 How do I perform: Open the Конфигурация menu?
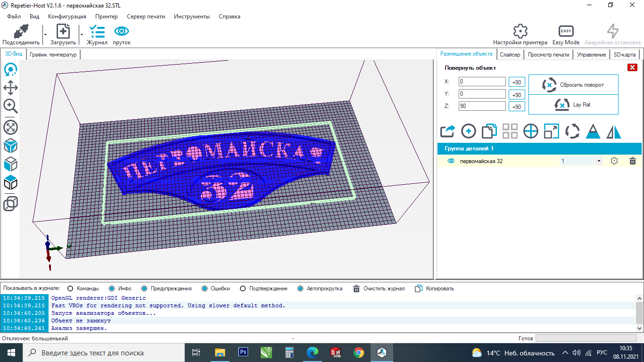pyautogui.click(x=67, y=16)
